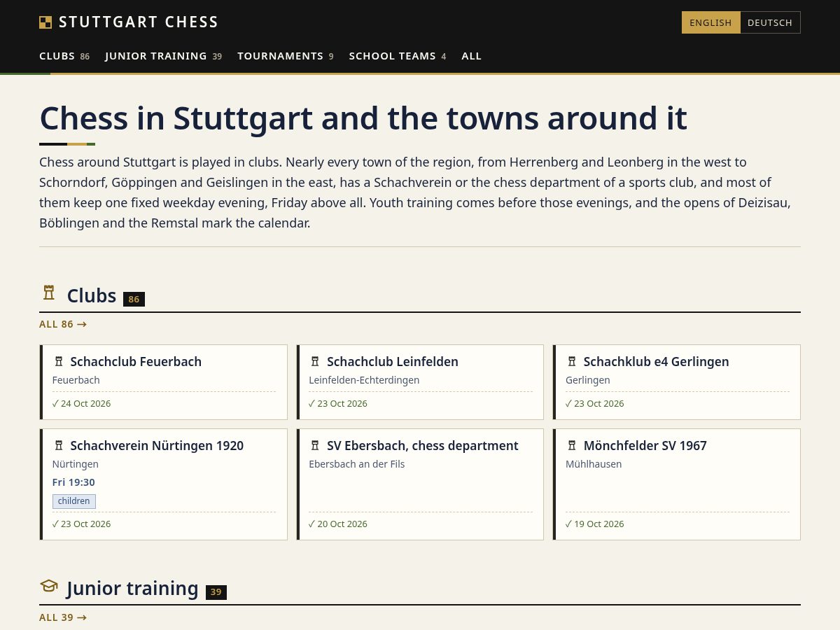Open the Schachclub Leinfelden club page
The width and height of the screenshot is (840, 630).
pos(393,362)
